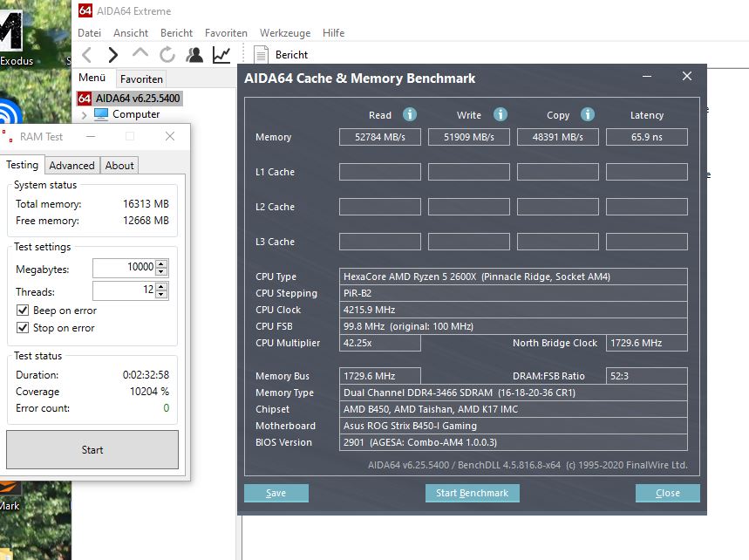Save the benchmark results
This screenshot has height=560, width=749.
[x=276, y=493]
